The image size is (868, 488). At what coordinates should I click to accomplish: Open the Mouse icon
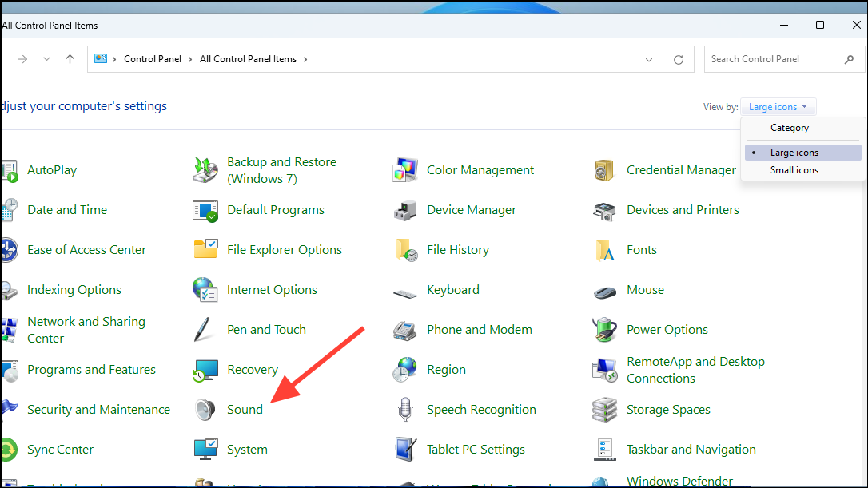(604, 292)
